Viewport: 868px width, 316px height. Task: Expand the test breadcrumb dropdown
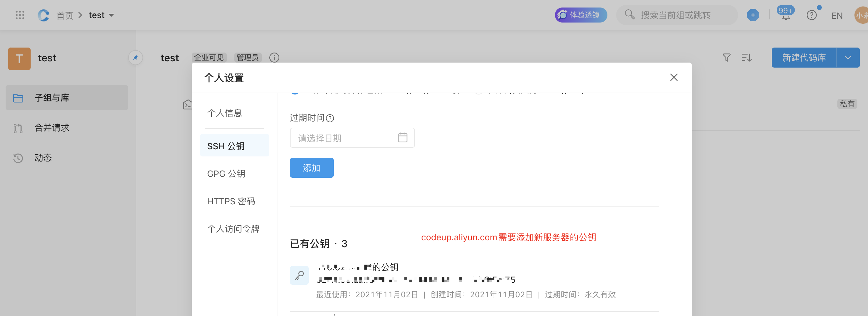coord(112,15)
